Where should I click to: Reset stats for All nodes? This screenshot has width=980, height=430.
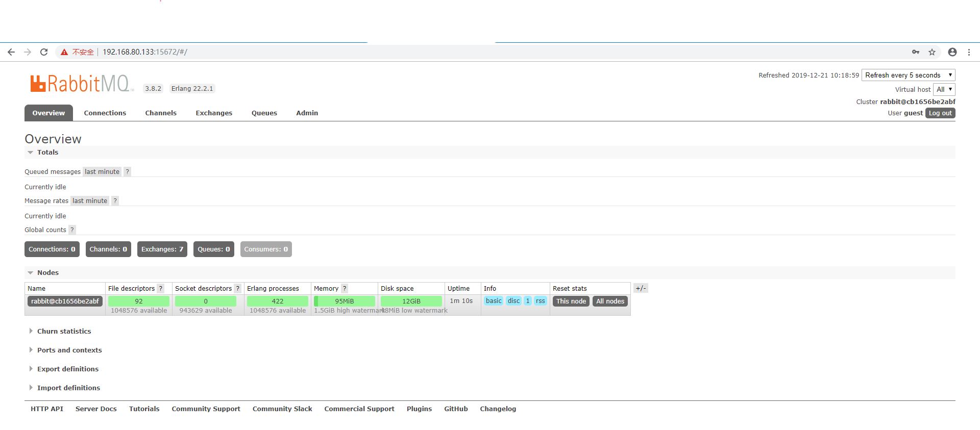610,301
